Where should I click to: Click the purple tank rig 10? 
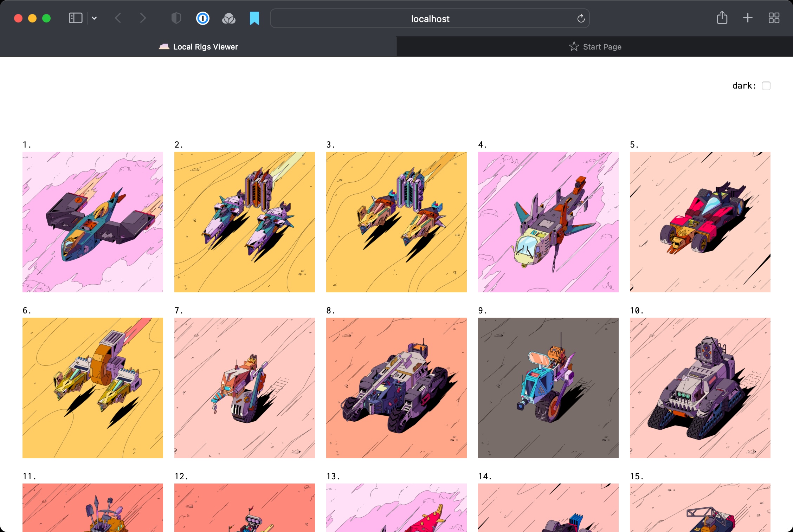point(700,388)
